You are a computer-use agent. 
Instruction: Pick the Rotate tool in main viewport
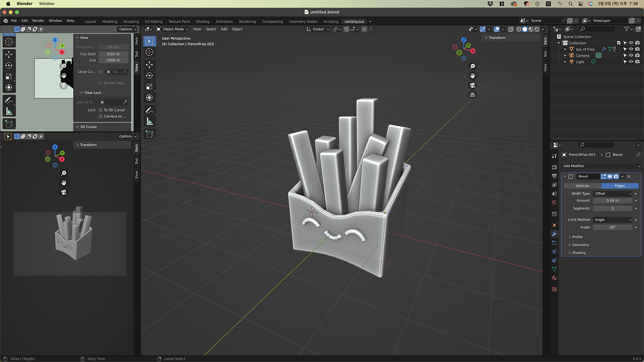click(x=149, y=75)
